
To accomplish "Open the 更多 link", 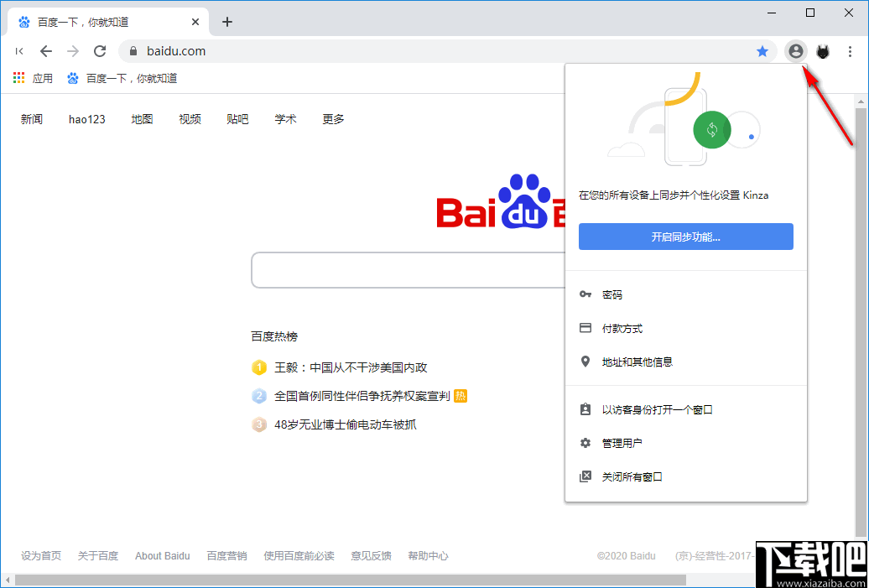I will tap(334, 119).
